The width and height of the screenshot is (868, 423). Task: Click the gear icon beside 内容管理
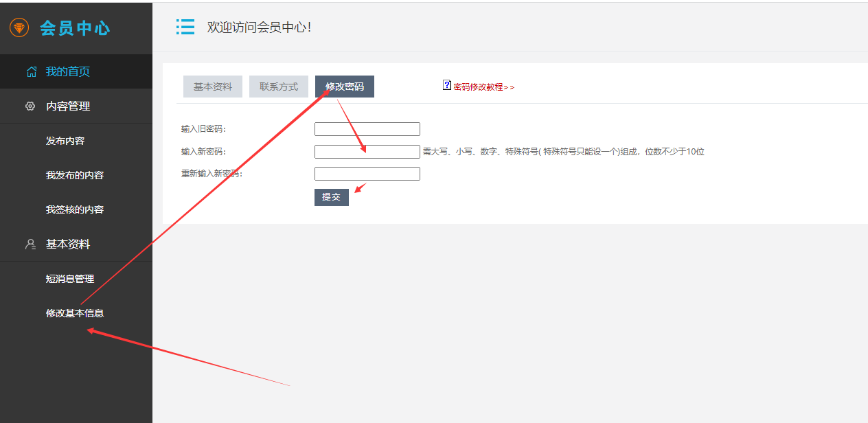30,106
